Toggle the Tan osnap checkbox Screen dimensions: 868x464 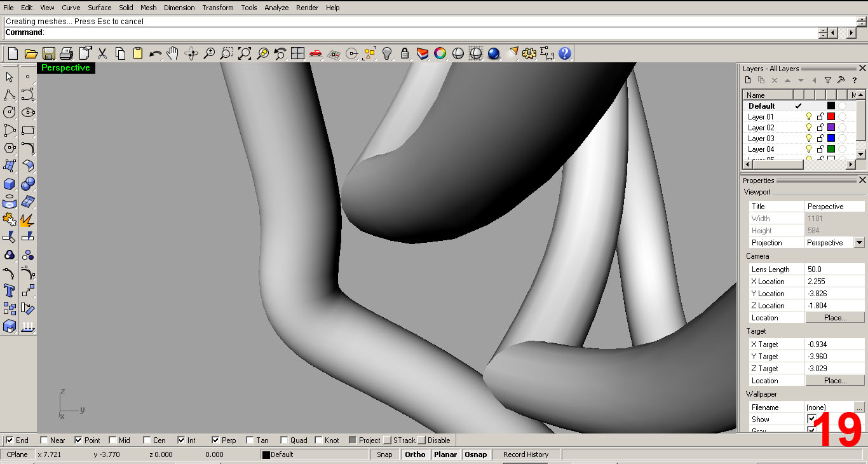(250, 440)
